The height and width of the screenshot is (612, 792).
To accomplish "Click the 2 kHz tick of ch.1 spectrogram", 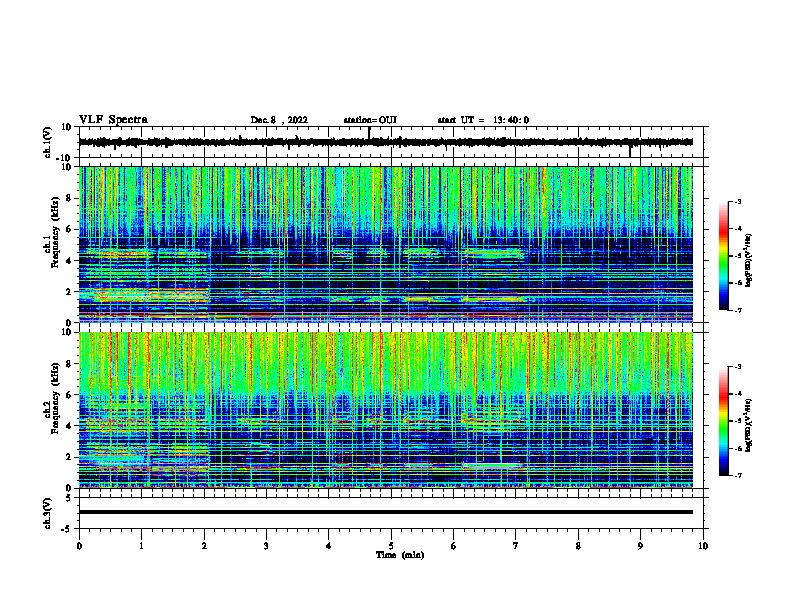I will coord(69,292).
